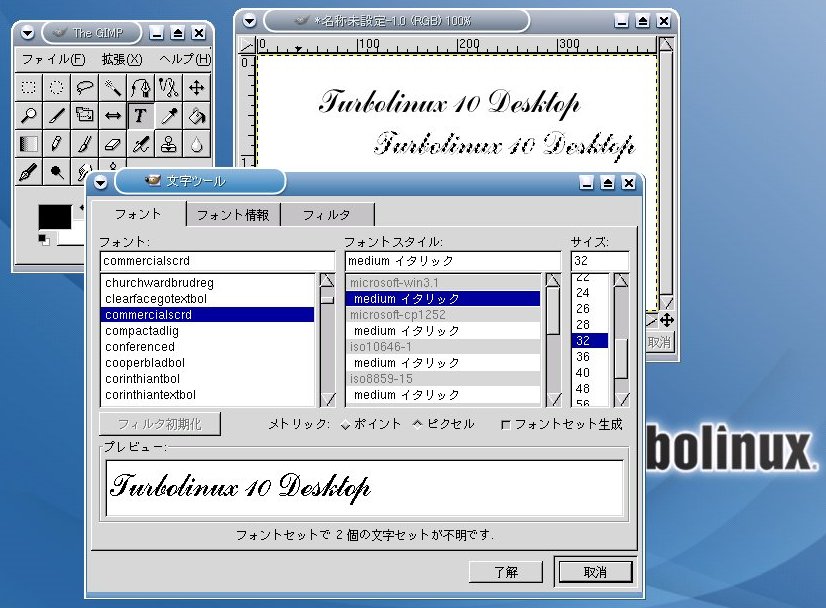The height and width of the screenshot is (608, 826).
Task: Select the Color Picker eyedropper tool
Action: click(168, 115)
